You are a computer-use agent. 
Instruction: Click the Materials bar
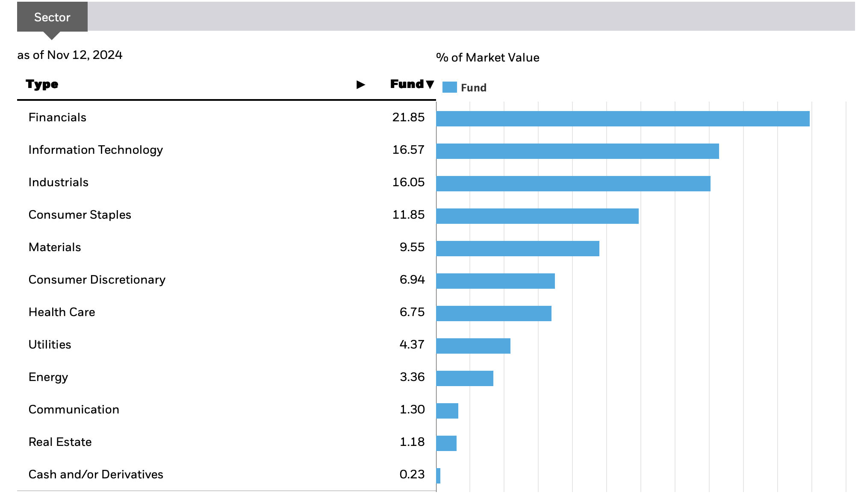pos(517,249)
